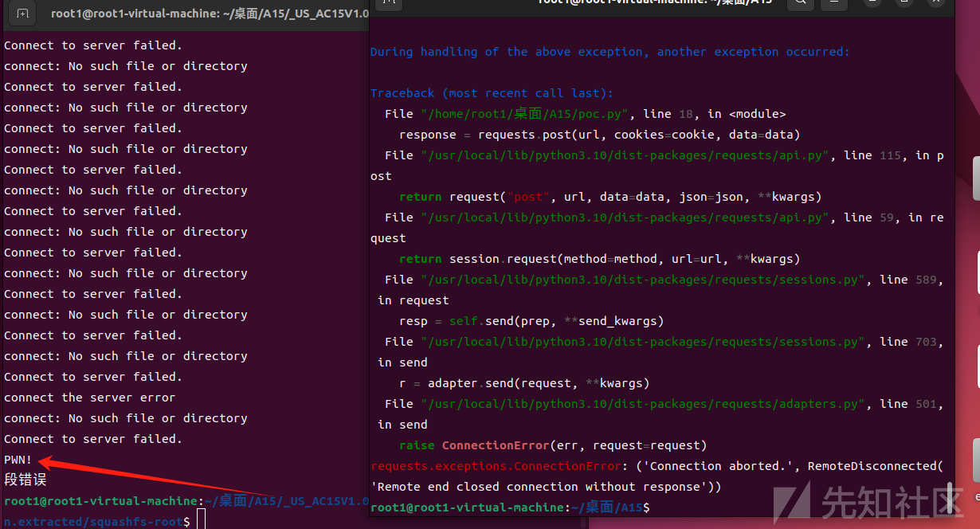Select the '段错误' segmentation fault line

[25, 480]
